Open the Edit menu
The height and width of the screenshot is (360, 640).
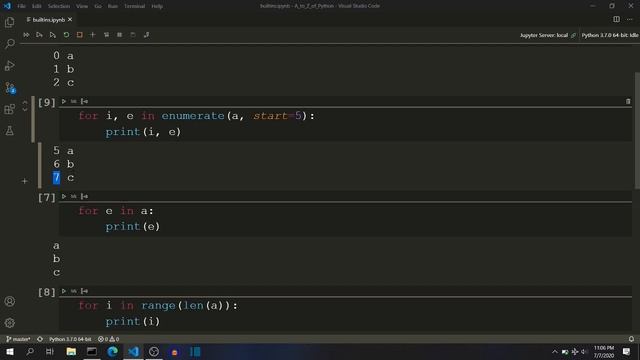click(37, 6)
